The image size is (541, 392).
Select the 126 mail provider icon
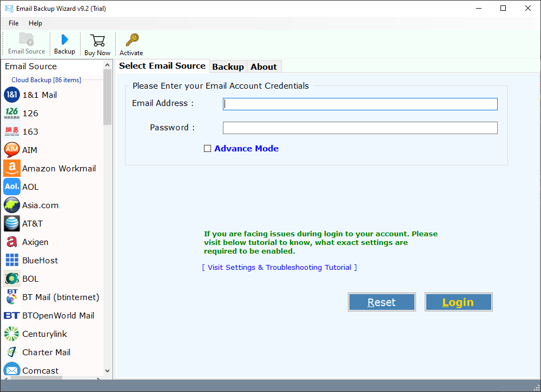point(12,113)
